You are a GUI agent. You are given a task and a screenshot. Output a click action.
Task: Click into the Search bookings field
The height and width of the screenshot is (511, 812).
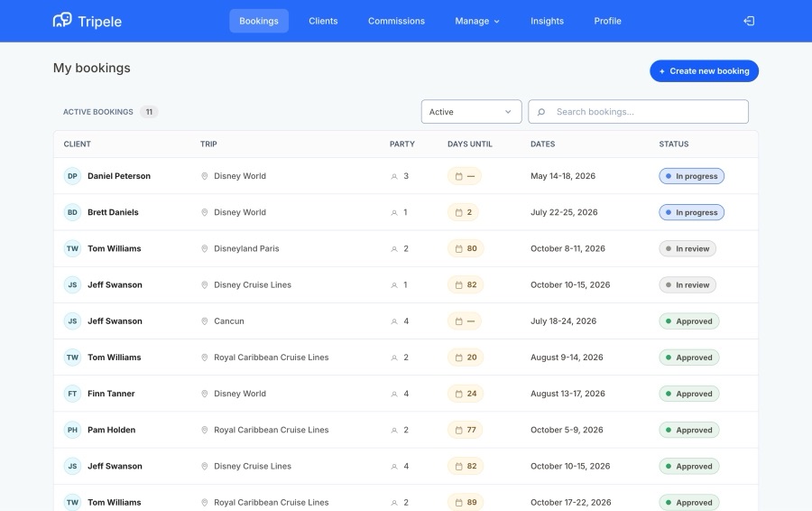(638, 112)
